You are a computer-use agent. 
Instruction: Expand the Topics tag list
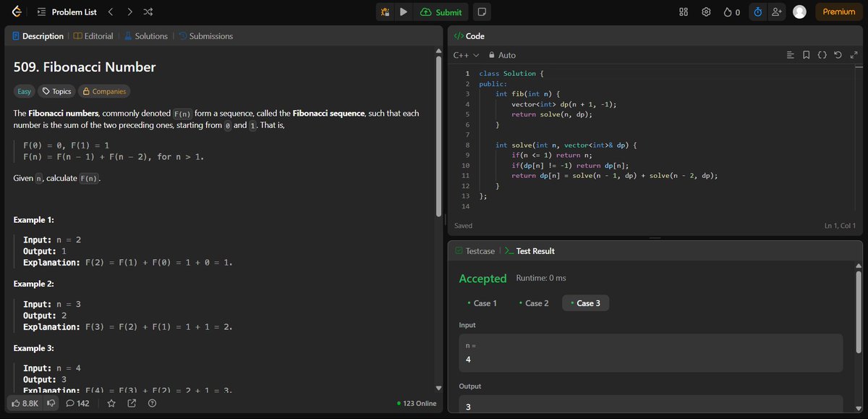coord(58,91)
